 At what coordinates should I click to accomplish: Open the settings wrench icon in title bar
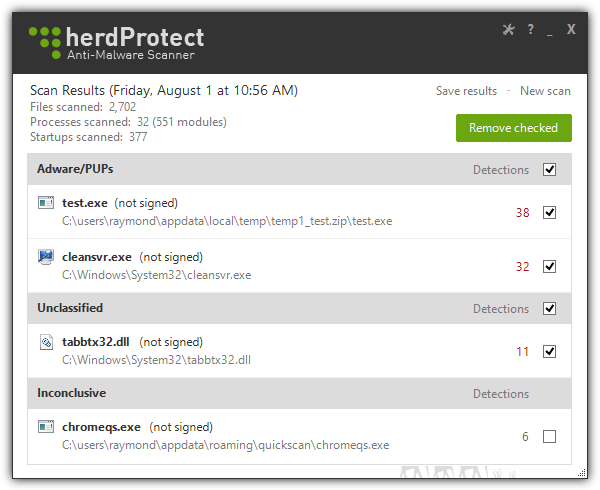pyautogui.click(x=508, y=29)
